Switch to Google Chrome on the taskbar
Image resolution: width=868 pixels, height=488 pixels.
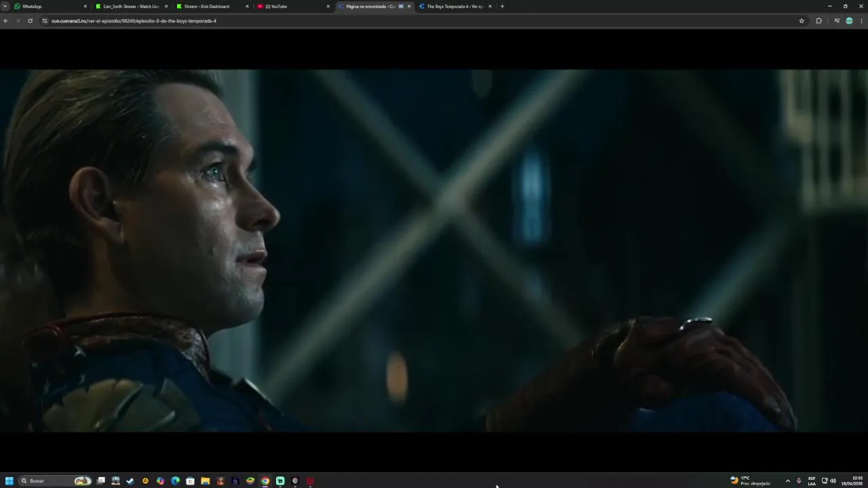[265, 481]
